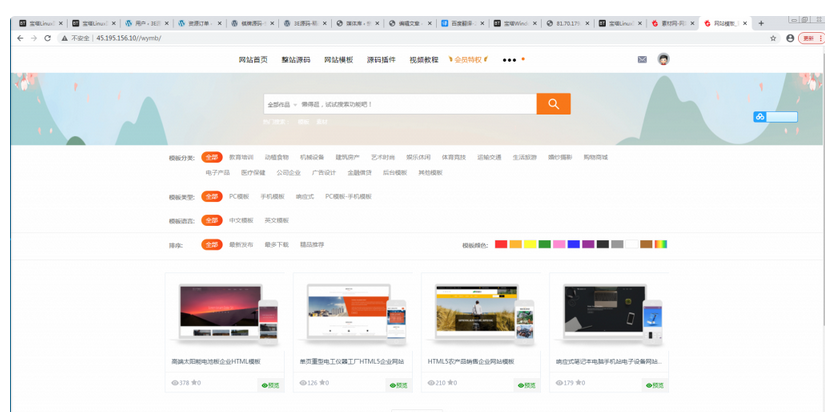Click the browser address bar URL
The image size is (825, 412).
(129, 38)
